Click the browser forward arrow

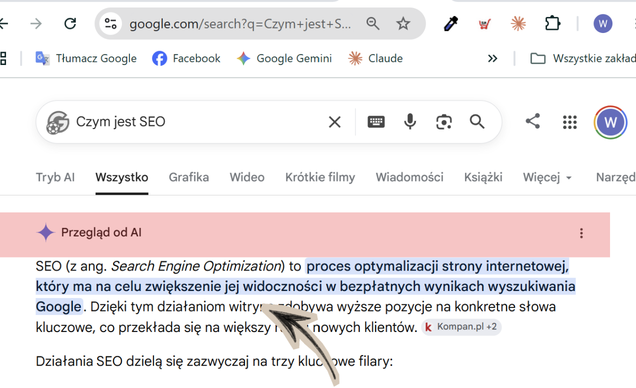tap(36, 24)
